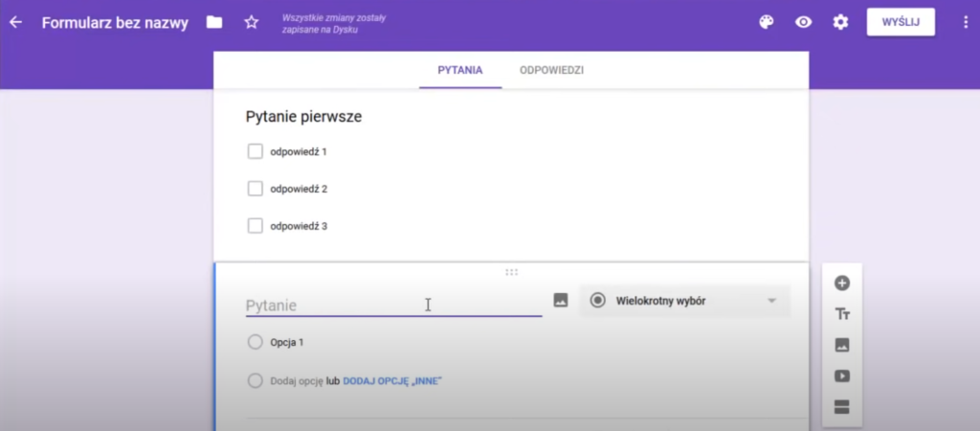Insert image next to the question field

(561, 300)
